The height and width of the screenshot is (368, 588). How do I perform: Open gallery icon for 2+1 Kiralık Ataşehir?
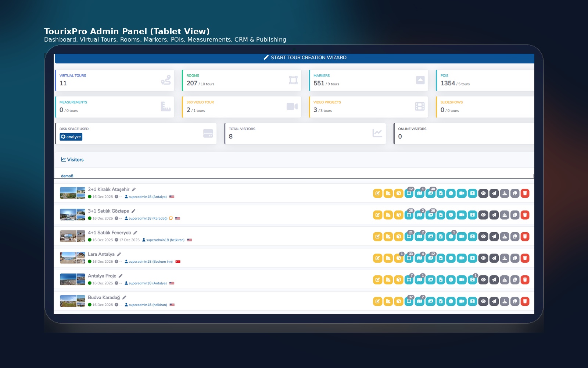(x=430, y=194)
